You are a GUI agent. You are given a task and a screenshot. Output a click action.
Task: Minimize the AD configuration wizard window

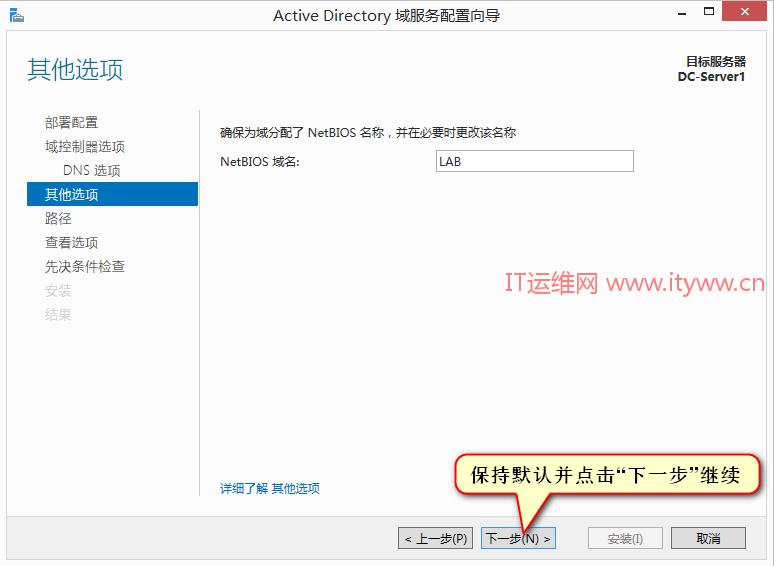[682, 13]
